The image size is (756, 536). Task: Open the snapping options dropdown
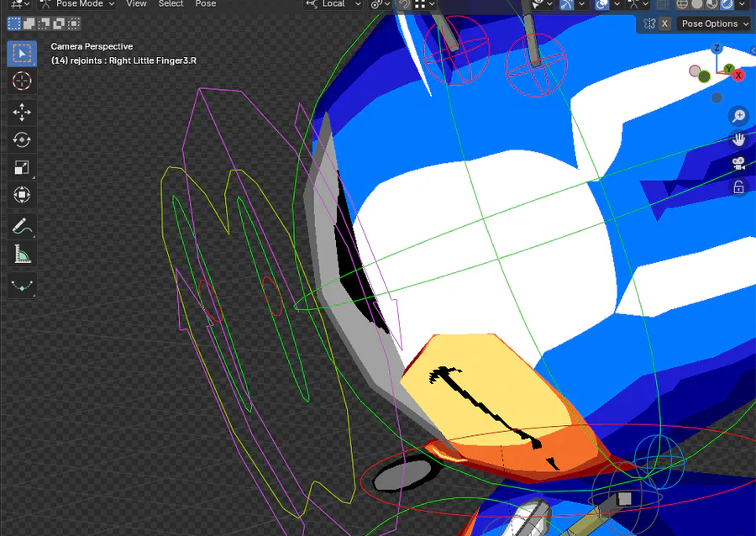click(425, 4)
